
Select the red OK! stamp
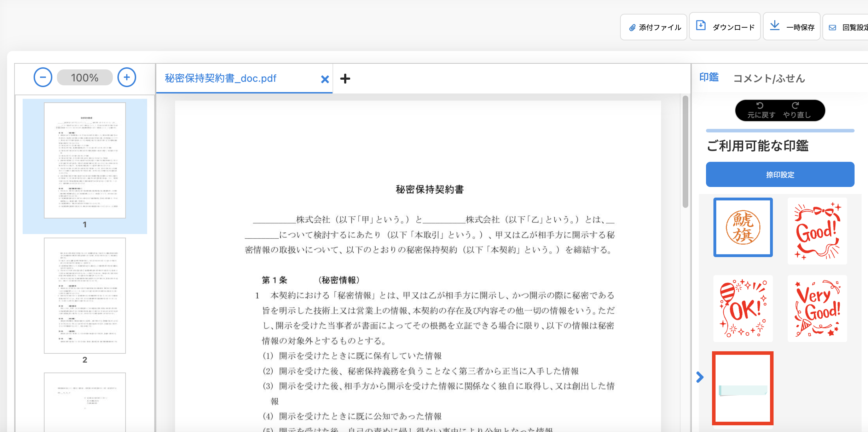(x=743, y=308)
